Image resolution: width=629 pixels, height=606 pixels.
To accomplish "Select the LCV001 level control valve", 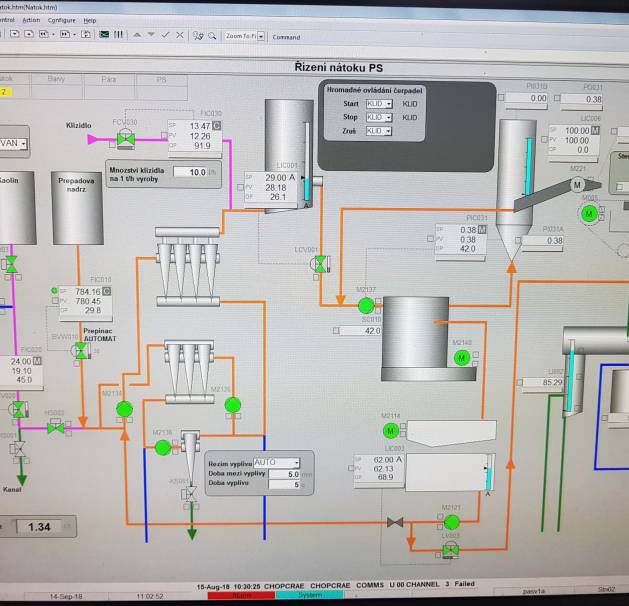I will [320, 264].
